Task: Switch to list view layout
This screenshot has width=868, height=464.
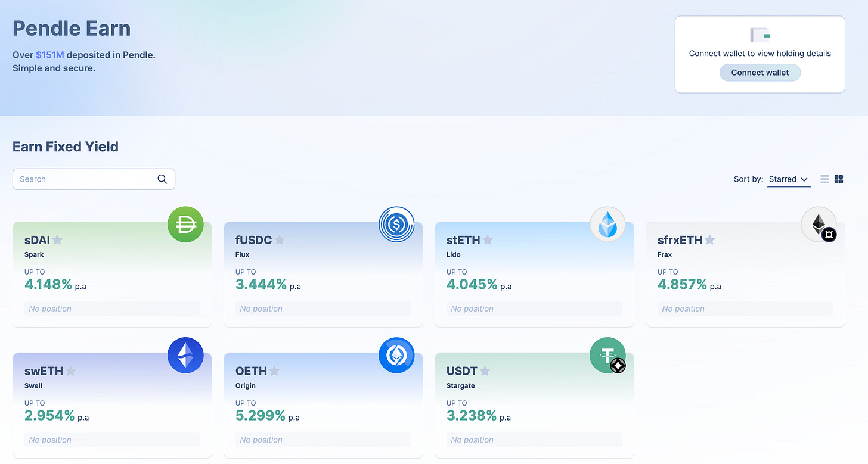Action: click(x=824, y=179)
